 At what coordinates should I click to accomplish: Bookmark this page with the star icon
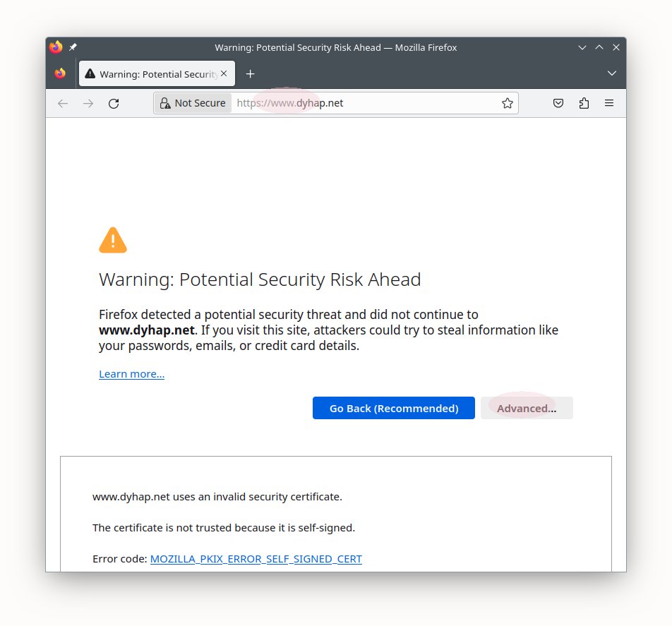508,104
